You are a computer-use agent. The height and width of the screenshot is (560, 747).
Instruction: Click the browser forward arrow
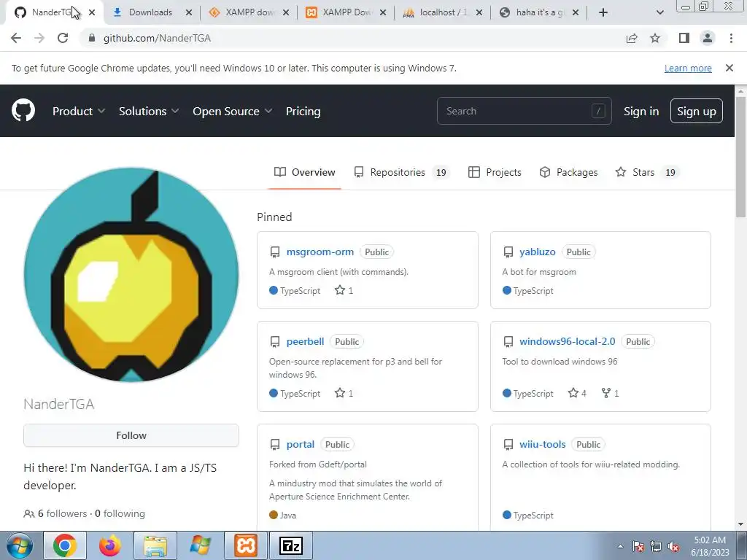tap(39, 38)
